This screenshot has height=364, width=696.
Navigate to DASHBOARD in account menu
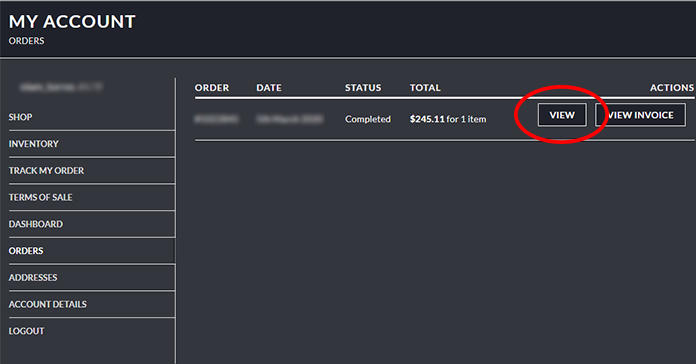coord(36,224)
